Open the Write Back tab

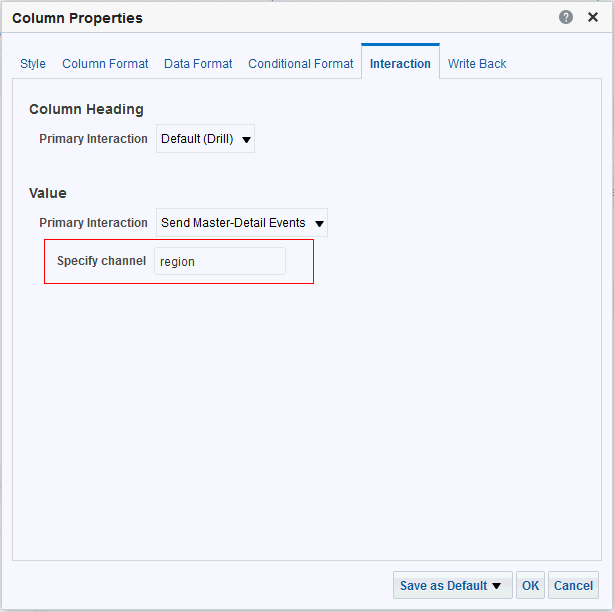(x=477, y=64)
